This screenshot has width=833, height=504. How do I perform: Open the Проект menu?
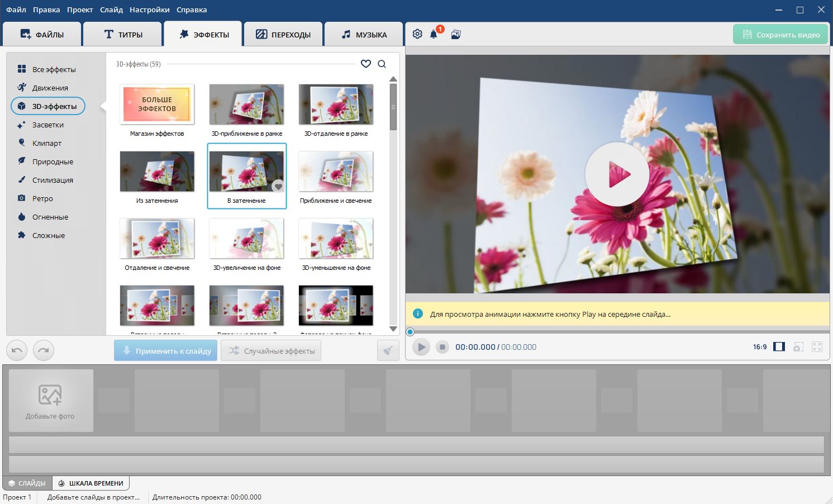[x=80, y=9]
